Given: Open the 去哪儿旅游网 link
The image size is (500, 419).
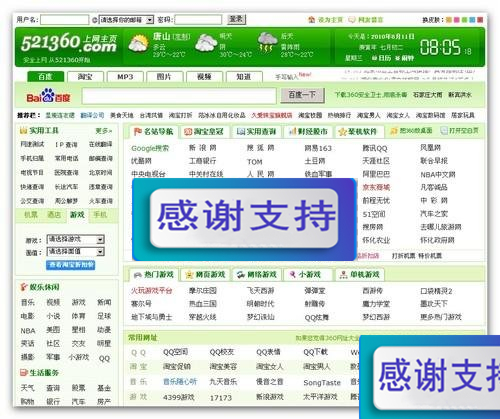Looking at the screenshot, I should point(441,227).
